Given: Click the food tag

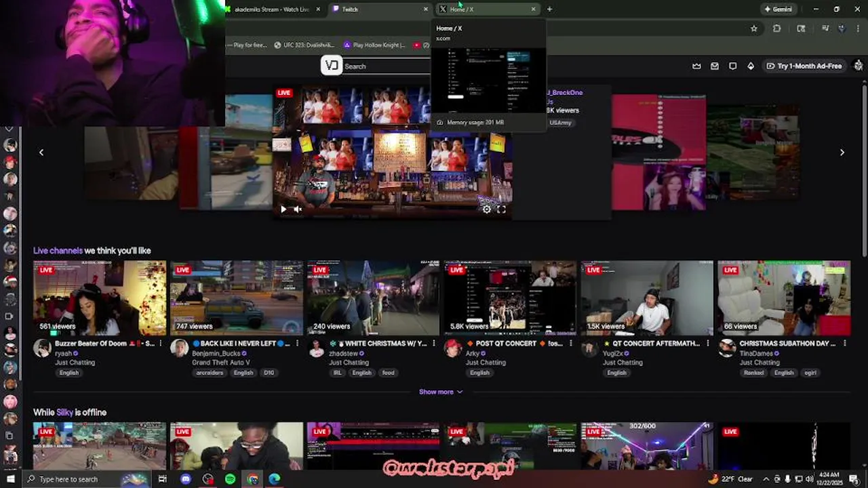Looking at the screenshot, I should pos(388,373).
